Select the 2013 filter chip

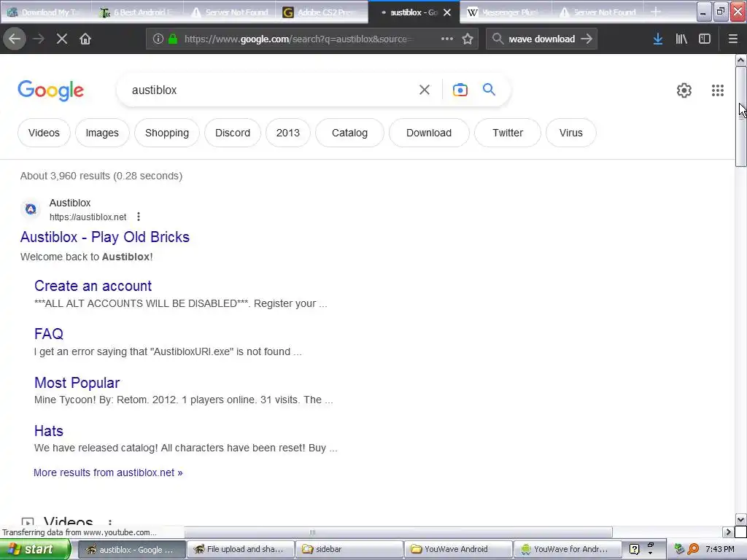tap(287, 133)
